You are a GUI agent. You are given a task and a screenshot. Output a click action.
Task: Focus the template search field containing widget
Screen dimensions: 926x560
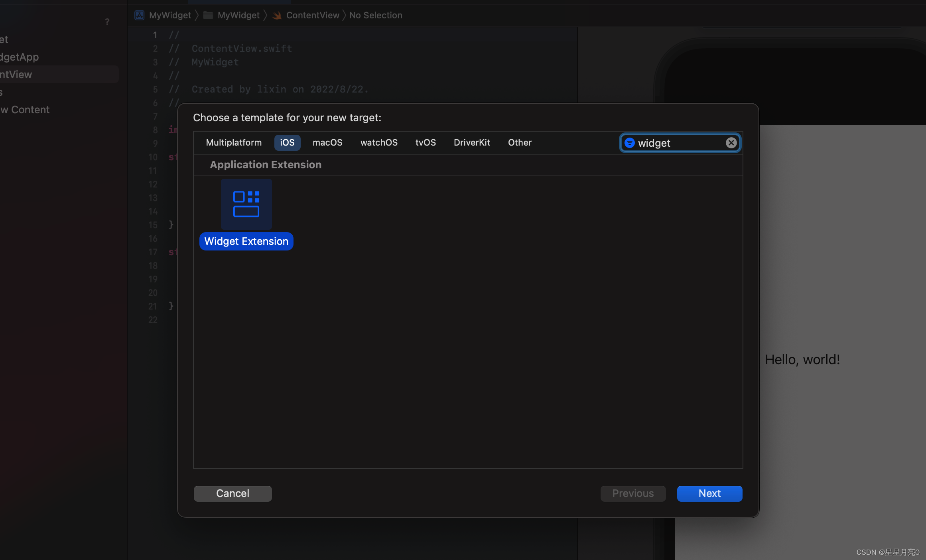pos(680,143)
